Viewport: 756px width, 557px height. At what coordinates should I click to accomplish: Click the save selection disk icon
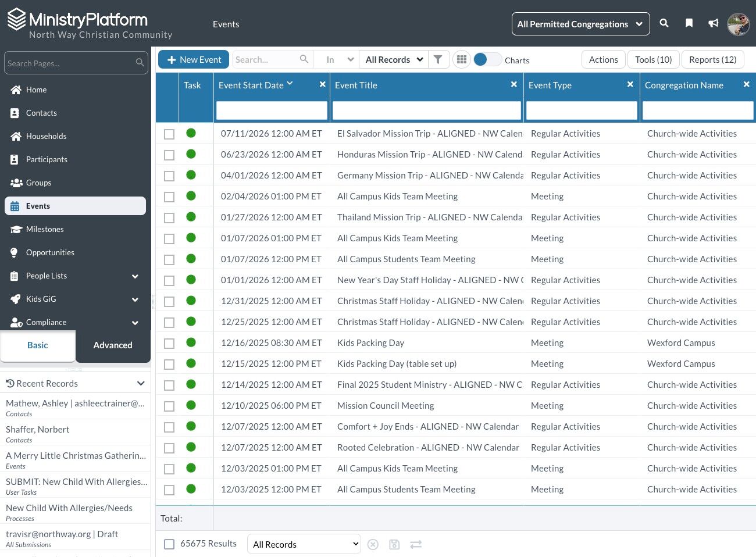point(394,544)
